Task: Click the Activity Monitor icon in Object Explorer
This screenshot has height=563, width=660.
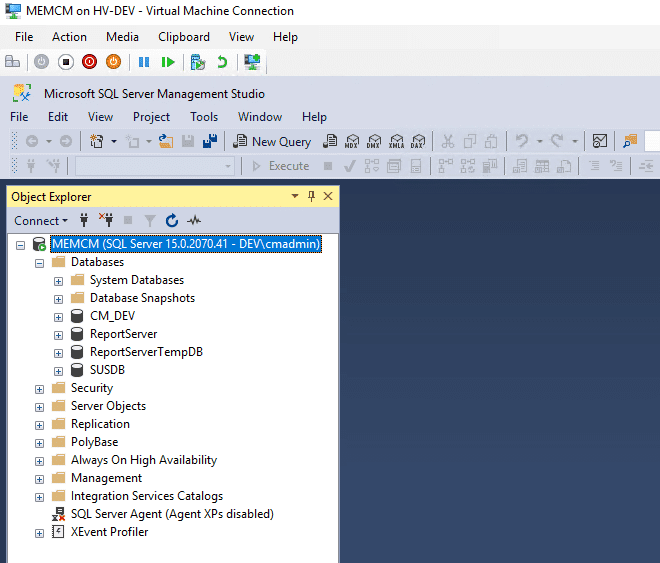Action: [194, 220]
